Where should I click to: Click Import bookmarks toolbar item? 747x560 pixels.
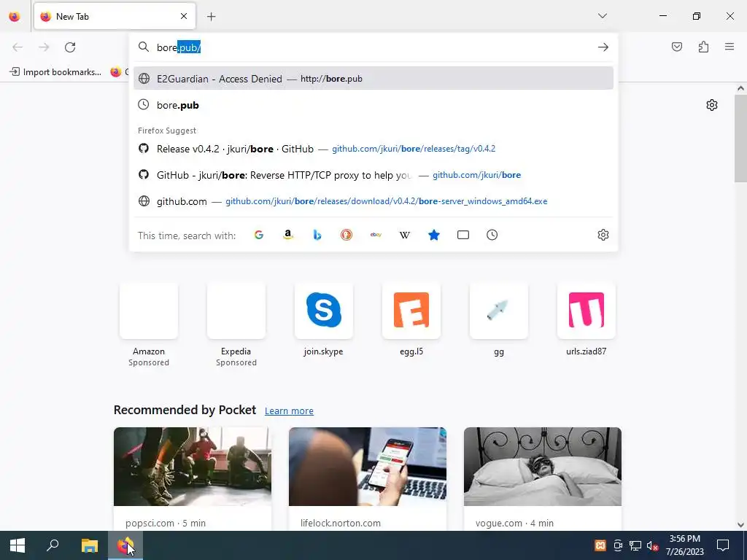[55, 72]
